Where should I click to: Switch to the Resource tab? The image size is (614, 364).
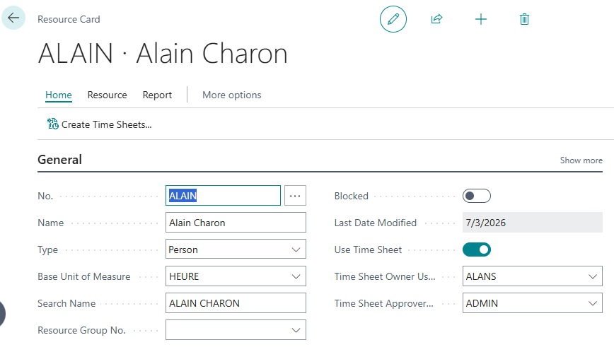tap(108, 95)
